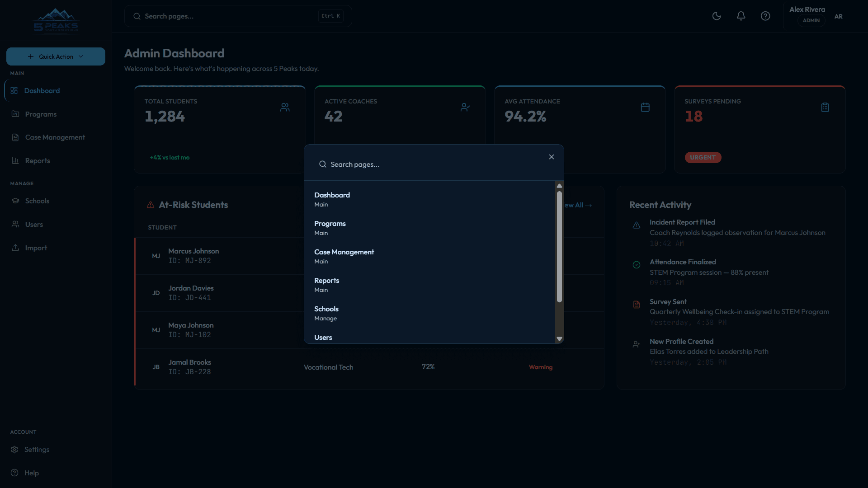The height and width of the screenshot is (488, 868).
Task: Open View All at-risk students link
Action: [578, 205]
